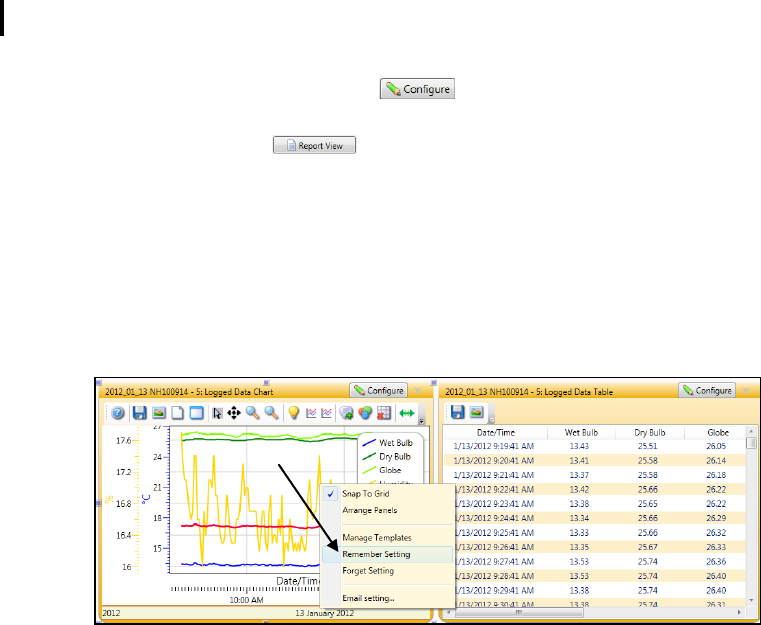Click the light bulb icon in chart toolbar

(293, 413)
